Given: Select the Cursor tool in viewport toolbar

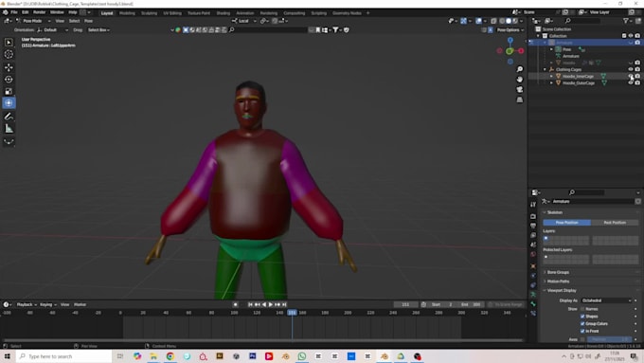Looking at the screenshot, I should tap(9, 54).
